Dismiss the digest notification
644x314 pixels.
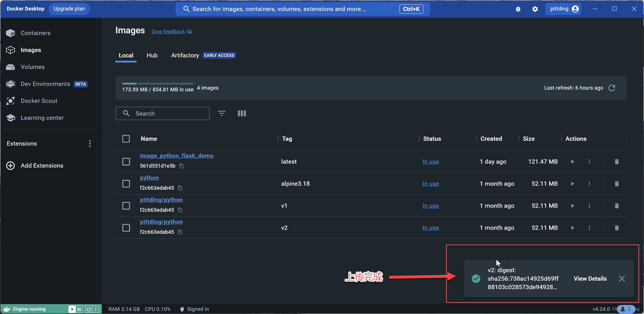pos(622,279)
